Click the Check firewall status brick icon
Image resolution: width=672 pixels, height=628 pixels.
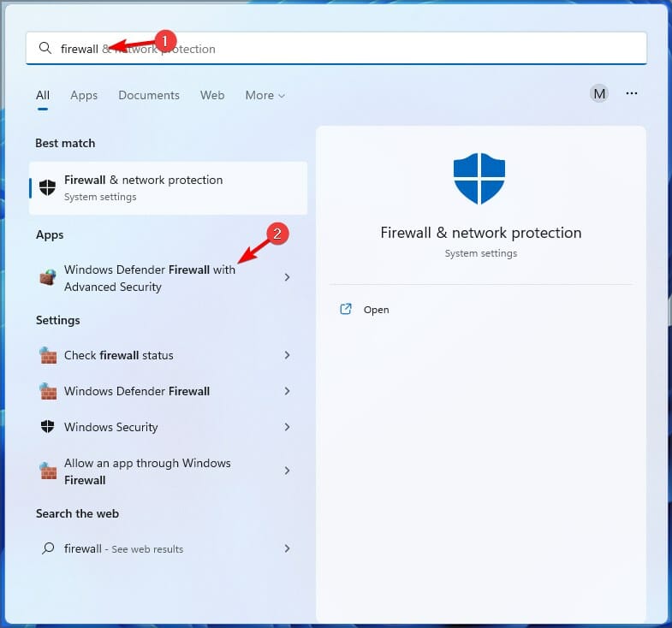click(48, 355)
